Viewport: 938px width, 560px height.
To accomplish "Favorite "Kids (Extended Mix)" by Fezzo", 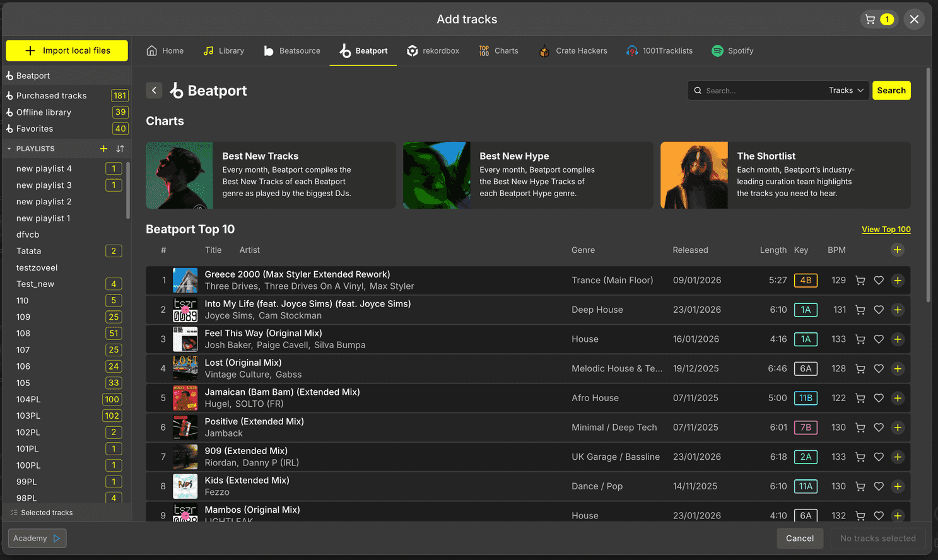I will click(879, 486).
